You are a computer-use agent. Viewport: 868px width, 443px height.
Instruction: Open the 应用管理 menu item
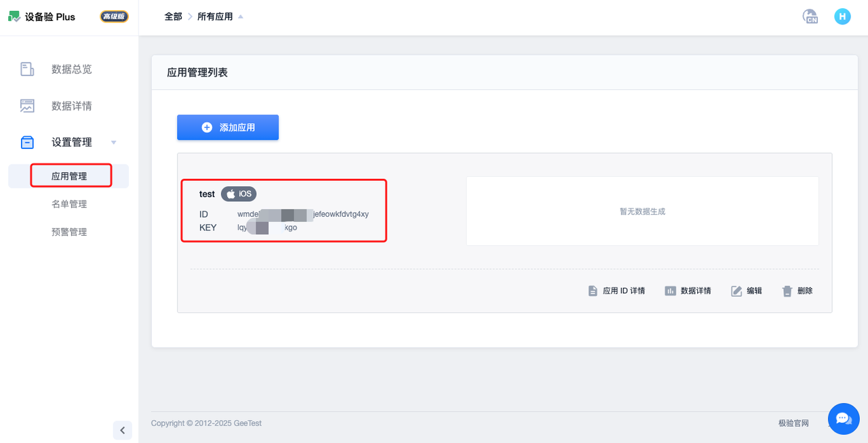(x=71, y=175)
